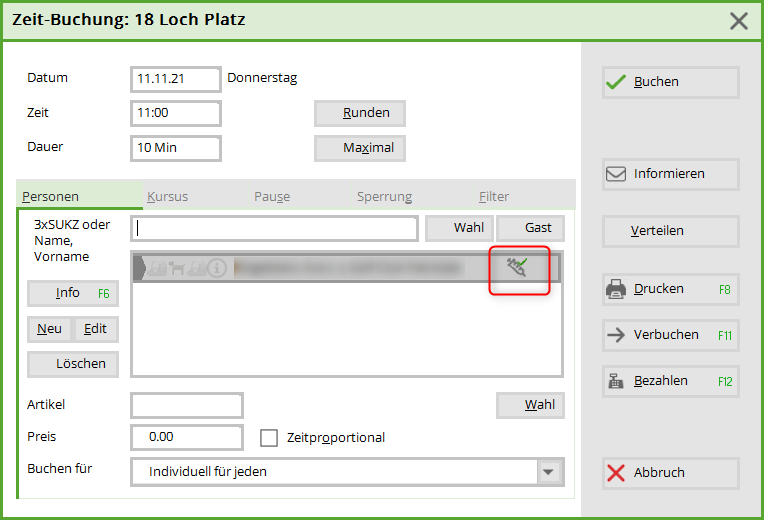Click Wahl next to the name field
764x520 pixels.
(459, 228)
